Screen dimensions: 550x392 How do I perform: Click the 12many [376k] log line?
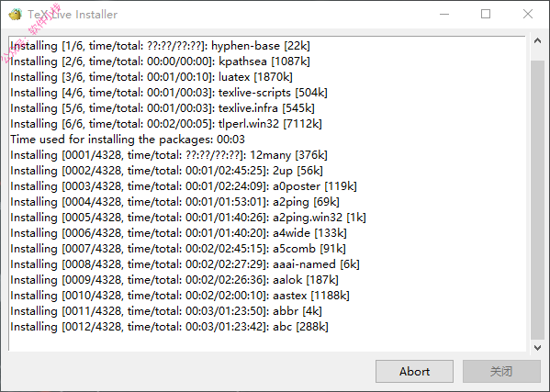point(169,155)
